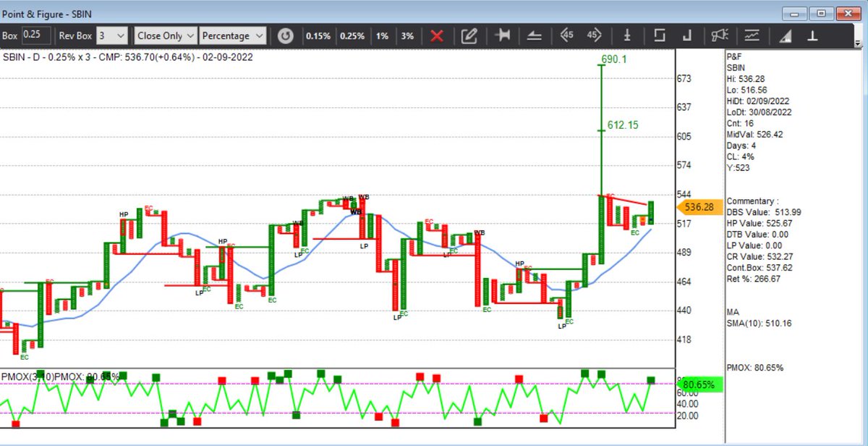Image resolution: width=868 pixels, height=446 pixels.
Task: Click the 690.1 vertical count target
Action: click(613, 59)
